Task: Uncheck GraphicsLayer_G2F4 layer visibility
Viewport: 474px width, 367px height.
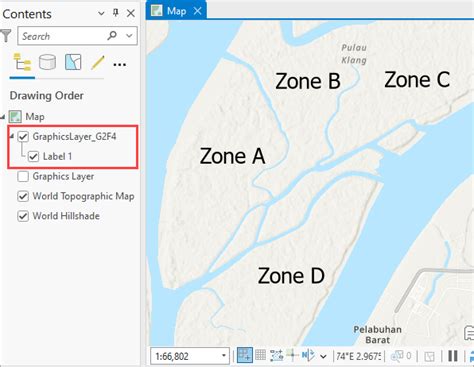Action: pyautogui.click(x=23, y=136)
